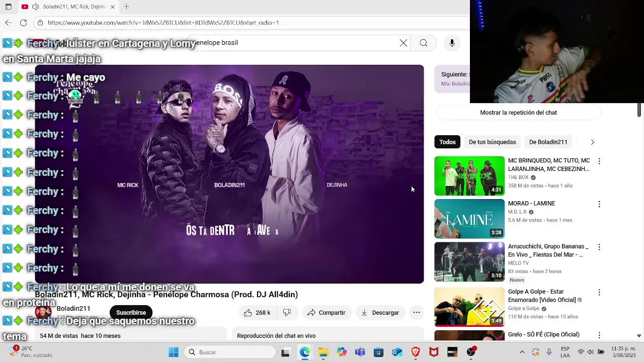Image resolution: width=644 pixels, height=362 pixels.
Task: Click the tab actions icon beside the tab strip
Action: pyautogui.click(x=8, y=7)
